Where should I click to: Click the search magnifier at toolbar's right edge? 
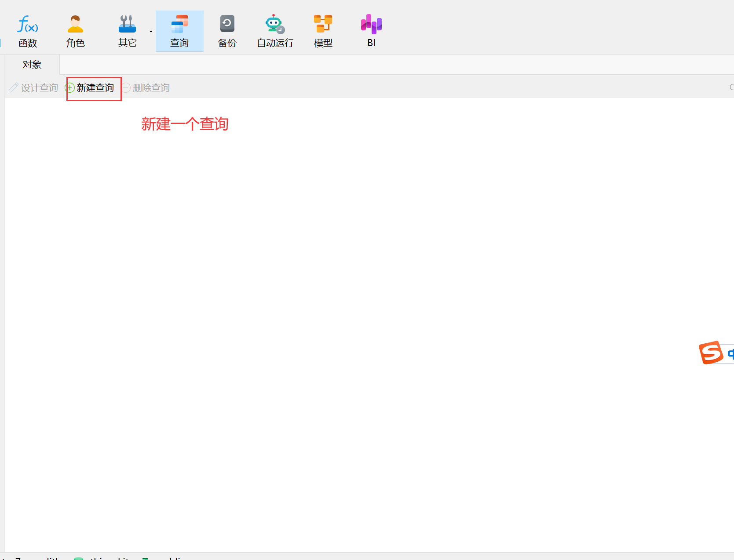732,87
